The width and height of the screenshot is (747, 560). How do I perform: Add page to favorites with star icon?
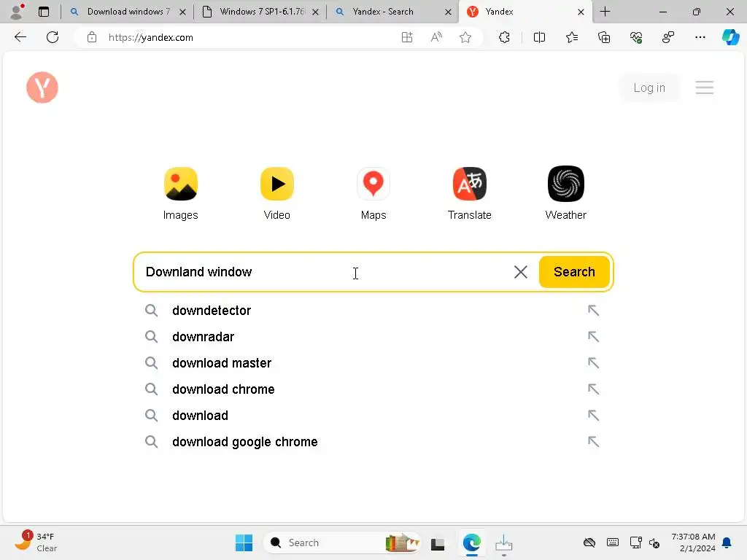pos(465,37)
